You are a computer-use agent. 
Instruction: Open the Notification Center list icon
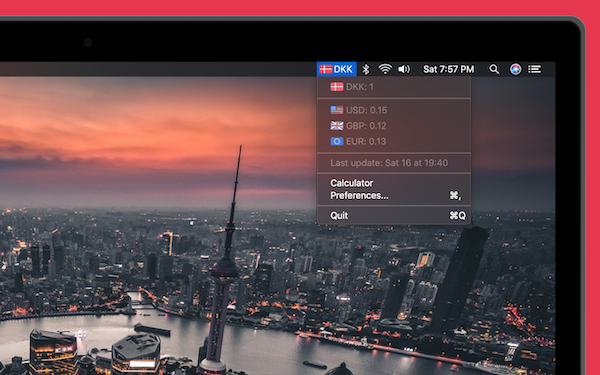coord(535,69)
